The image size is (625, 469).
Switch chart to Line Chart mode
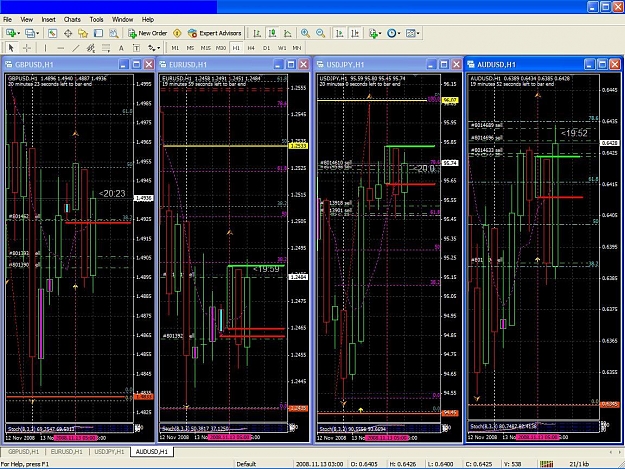[287, 33]
